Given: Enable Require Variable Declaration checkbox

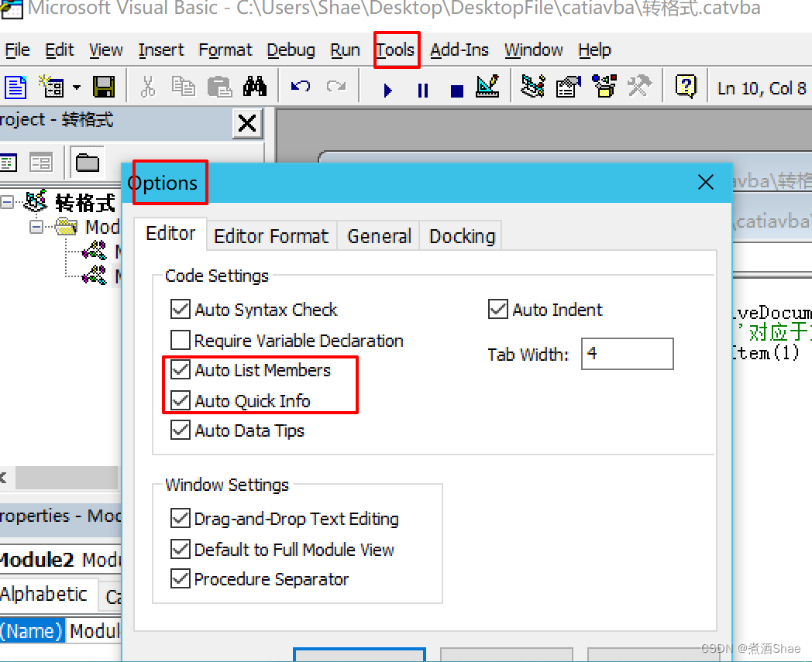Looking at the screenshot, I should (x=181, y=340).
